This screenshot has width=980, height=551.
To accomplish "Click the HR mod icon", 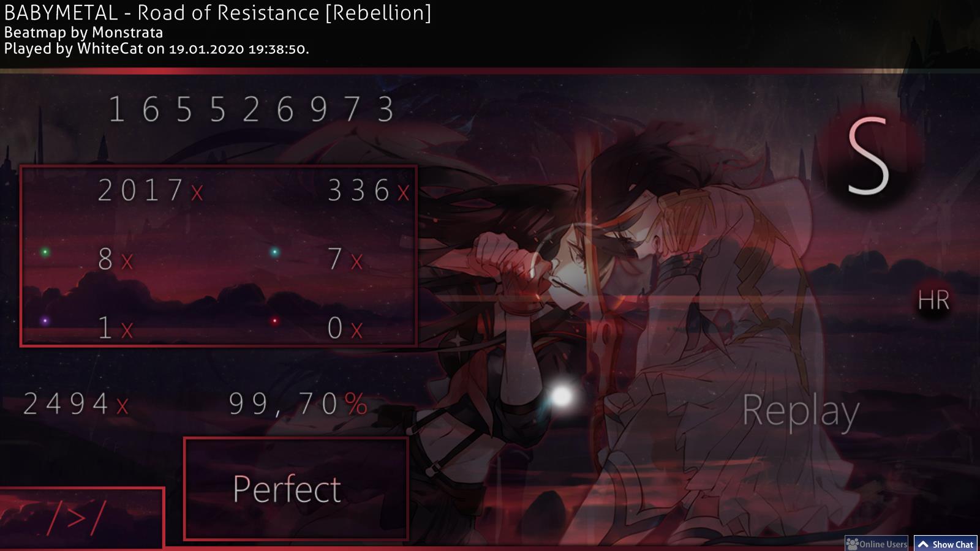I will point(933,301).
